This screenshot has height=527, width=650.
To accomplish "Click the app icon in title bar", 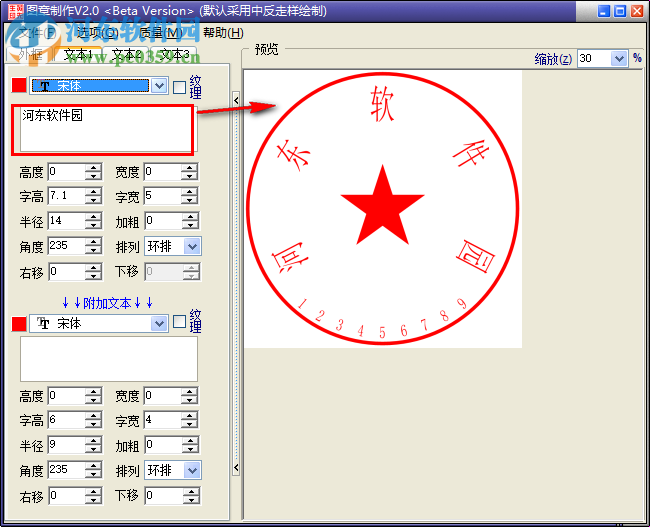I will point(16,11).
